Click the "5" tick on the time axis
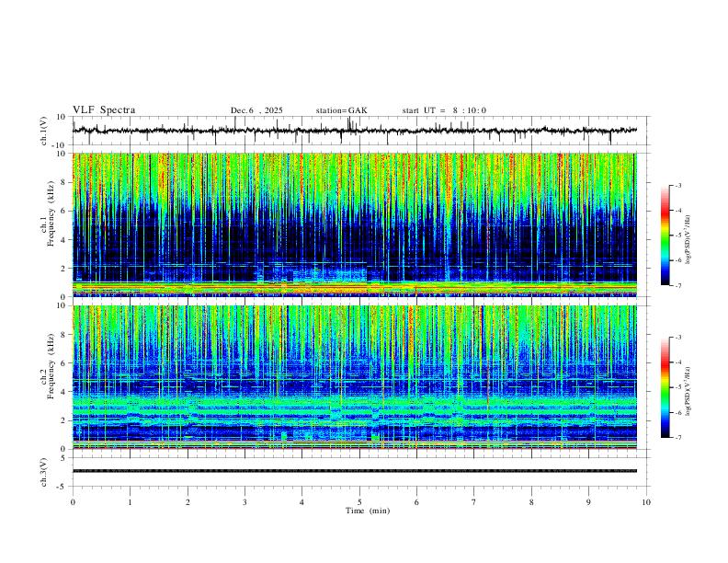 [359, 502]
